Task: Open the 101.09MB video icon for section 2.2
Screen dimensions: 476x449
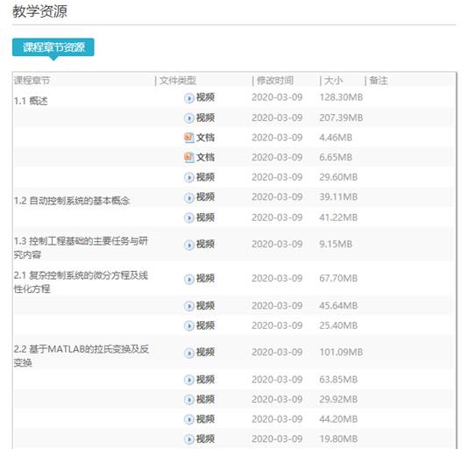Action: pos(188,353)
